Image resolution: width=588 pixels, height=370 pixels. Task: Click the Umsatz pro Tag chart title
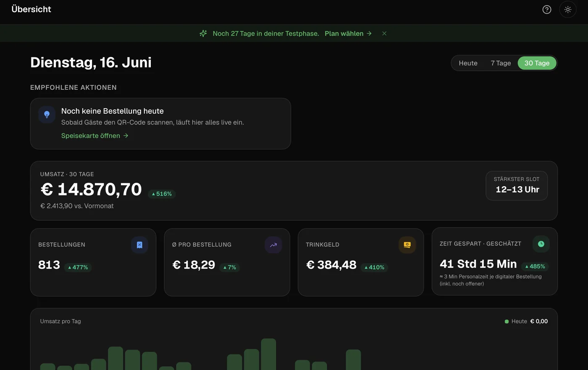click(60, 321)
